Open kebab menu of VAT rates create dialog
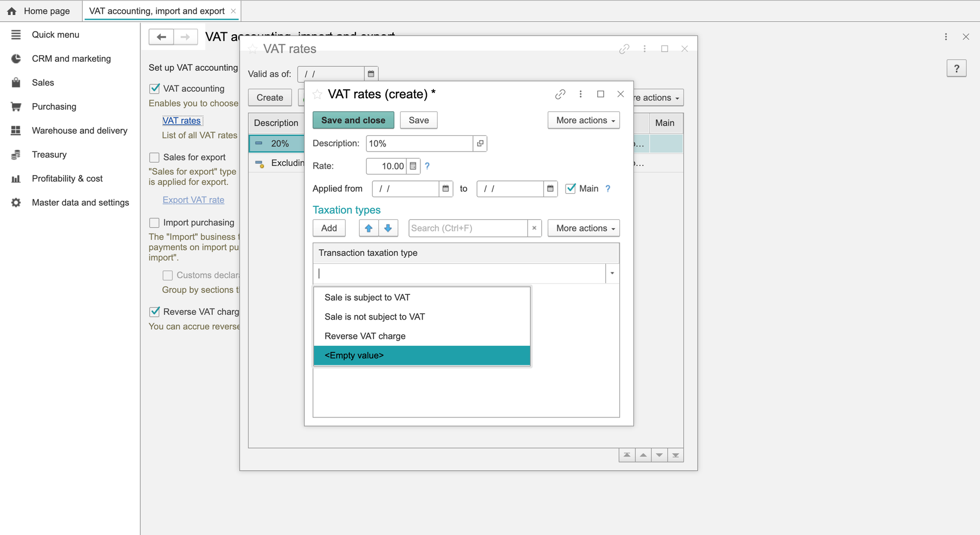 (x=581, y=94)
